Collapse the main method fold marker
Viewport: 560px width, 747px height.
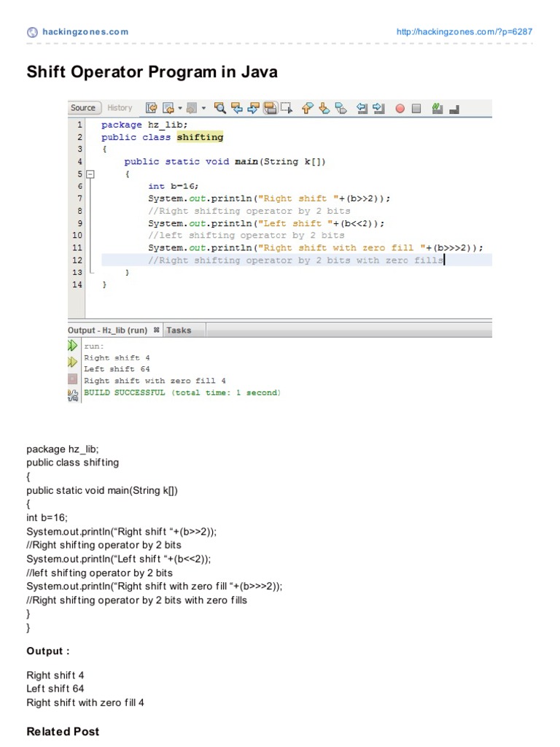pyautogui.click(x=90, y=174)
